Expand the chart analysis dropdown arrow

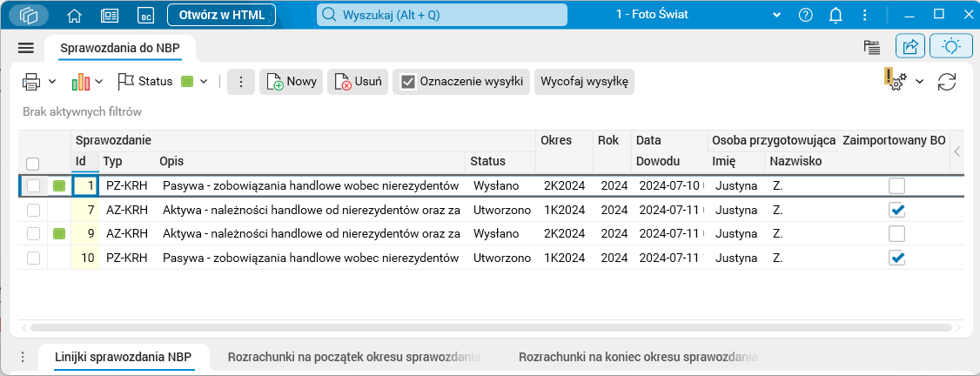coord(99,82)
